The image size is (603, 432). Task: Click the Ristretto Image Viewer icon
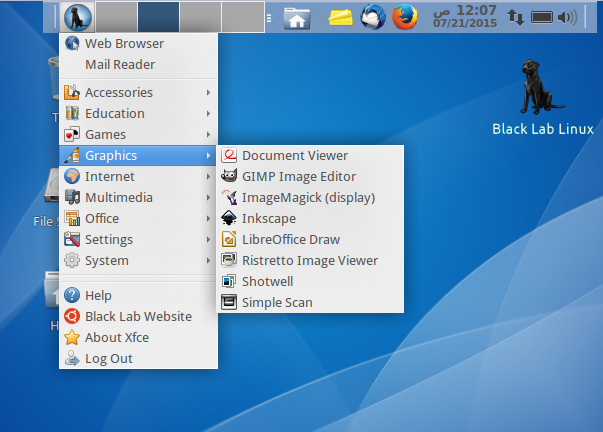pyautogui.click(x=229, y=260)
